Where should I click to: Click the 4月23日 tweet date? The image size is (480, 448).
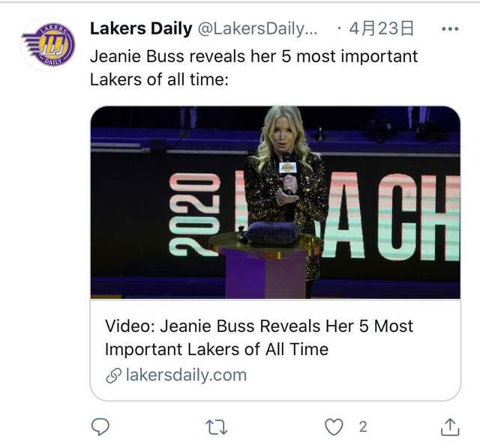click(x=385, y=29)
